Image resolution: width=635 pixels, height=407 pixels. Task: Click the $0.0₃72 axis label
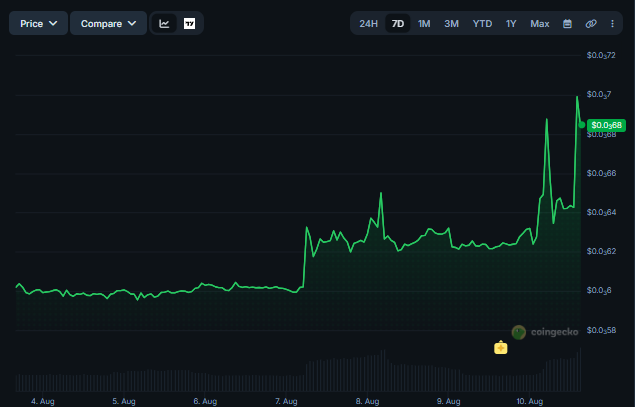601,55
